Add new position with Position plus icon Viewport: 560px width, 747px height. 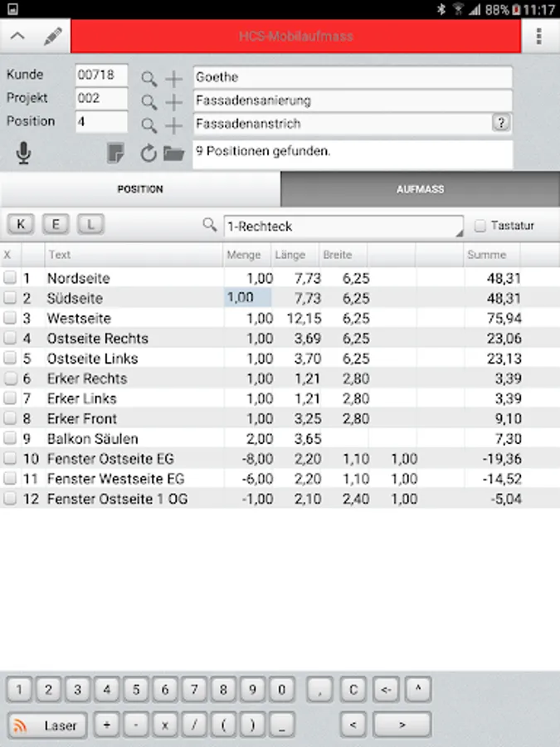coord(174,125)
